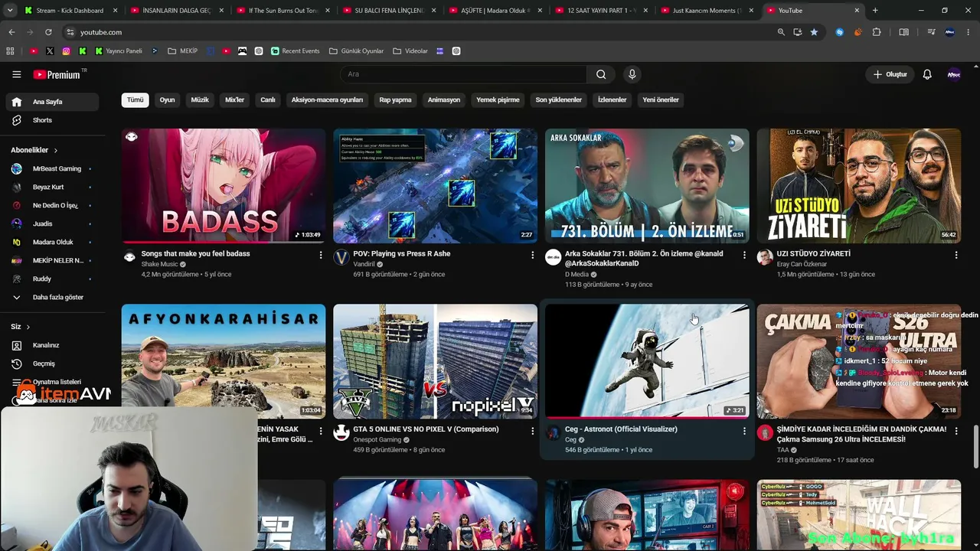
Task: Switch to the Stream - Kick Dashboard tab
Action: click(x=70, y=11)
